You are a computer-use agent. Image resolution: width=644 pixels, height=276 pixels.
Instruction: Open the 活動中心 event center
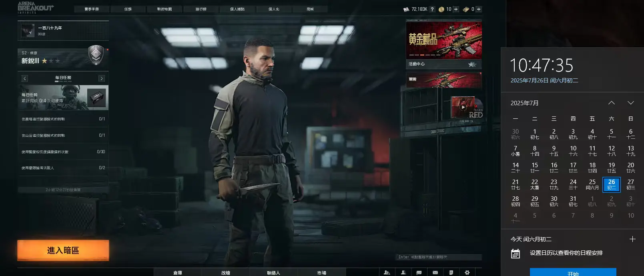point(444,64)
